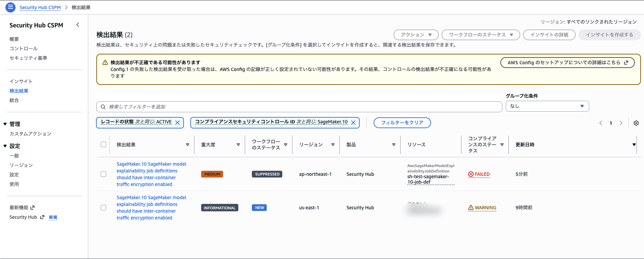The height and width of the screenshot is (259, 644).
Task: Collapse the 設定 section triangle
Action: (x=5, y=146)
